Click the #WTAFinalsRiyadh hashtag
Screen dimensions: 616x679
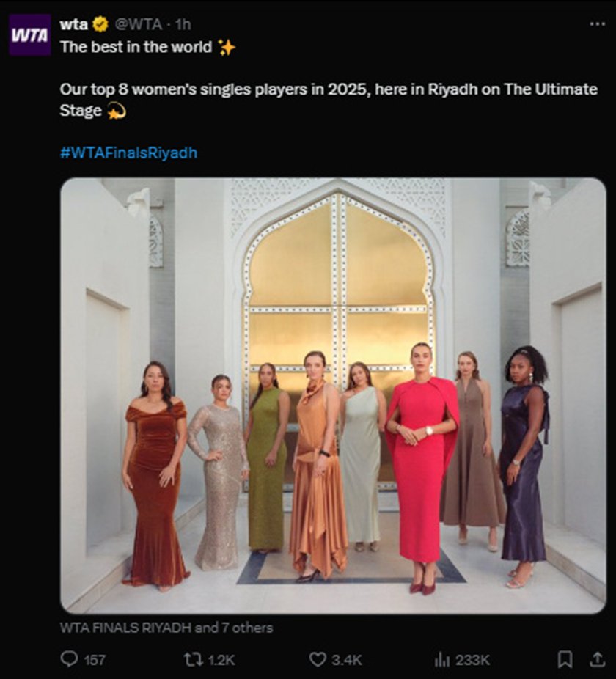click(128, 153)
